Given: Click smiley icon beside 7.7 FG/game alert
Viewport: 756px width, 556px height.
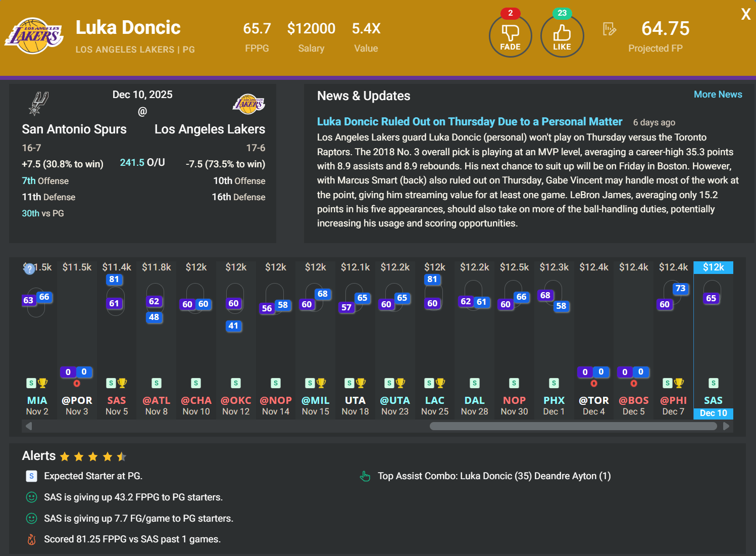Looking at the screenshot, I should (x=31, y=519).
